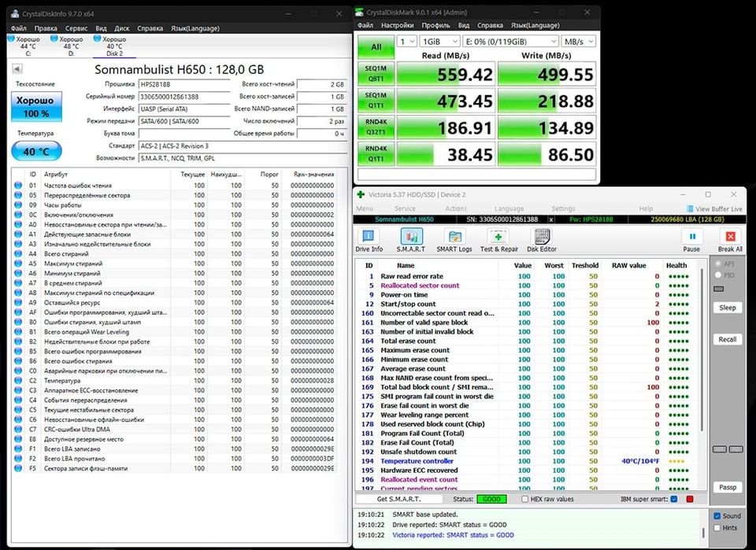Click yellow health stars for Temperature controller

tap(676, 461)
